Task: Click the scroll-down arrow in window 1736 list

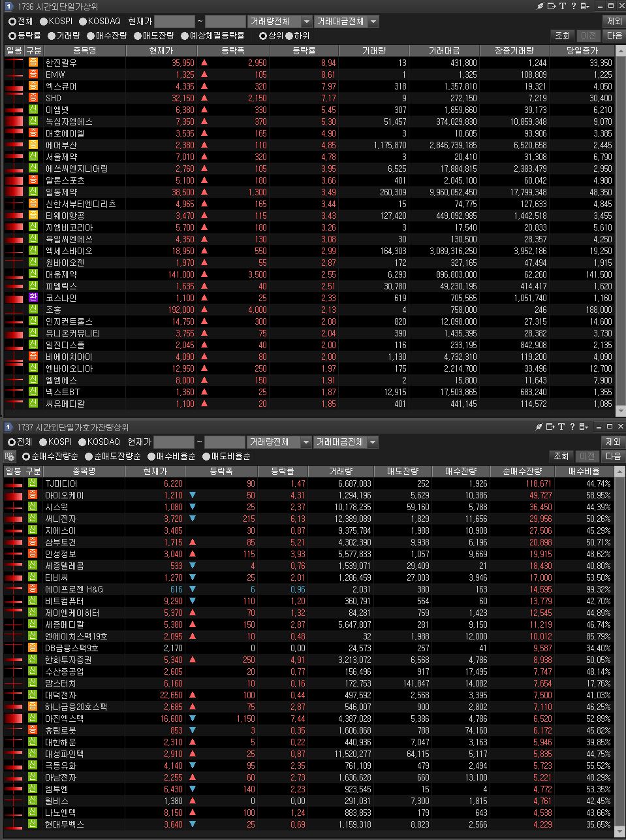Action: (x=620, y=411)
